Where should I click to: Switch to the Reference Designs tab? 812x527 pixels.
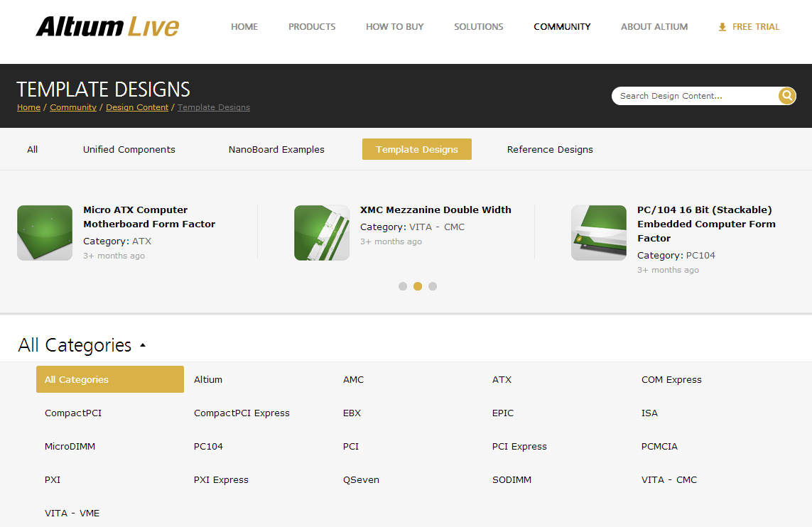[549, 149]
